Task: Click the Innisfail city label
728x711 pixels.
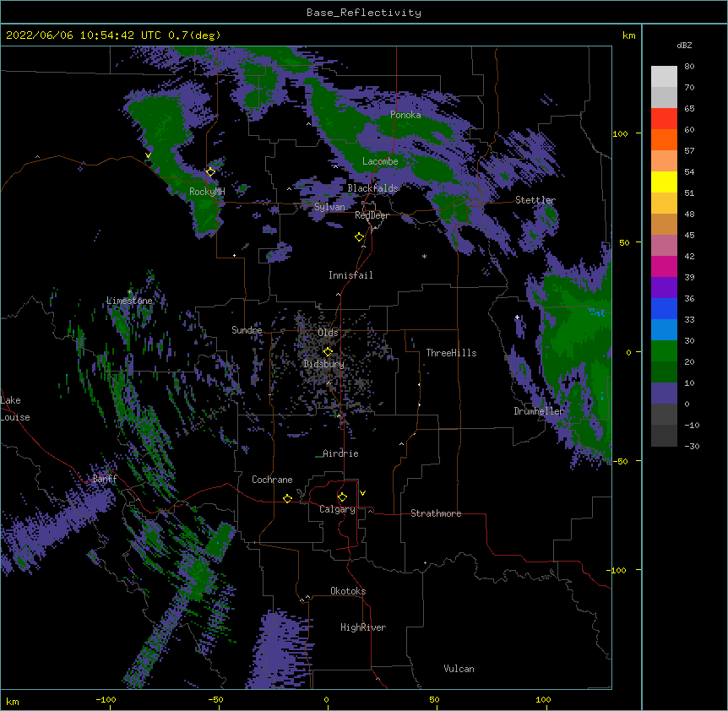Action: click(x=350, y=275)
